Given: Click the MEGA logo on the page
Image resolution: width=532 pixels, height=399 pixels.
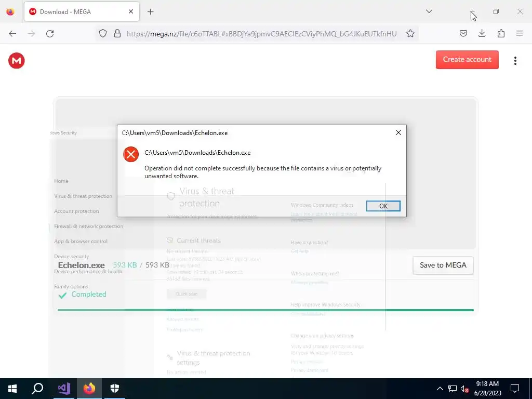Looking at the screenshot, I should [x=17, y=61].
